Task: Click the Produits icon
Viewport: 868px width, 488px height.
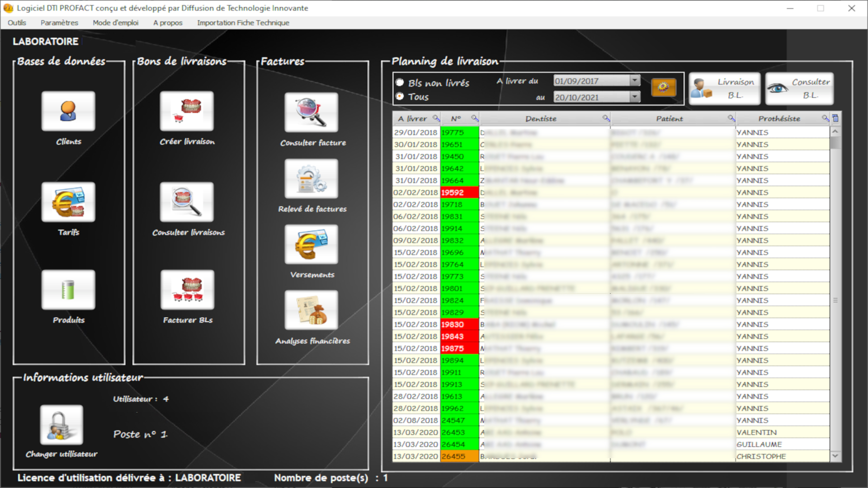Action: coord(68,290)
